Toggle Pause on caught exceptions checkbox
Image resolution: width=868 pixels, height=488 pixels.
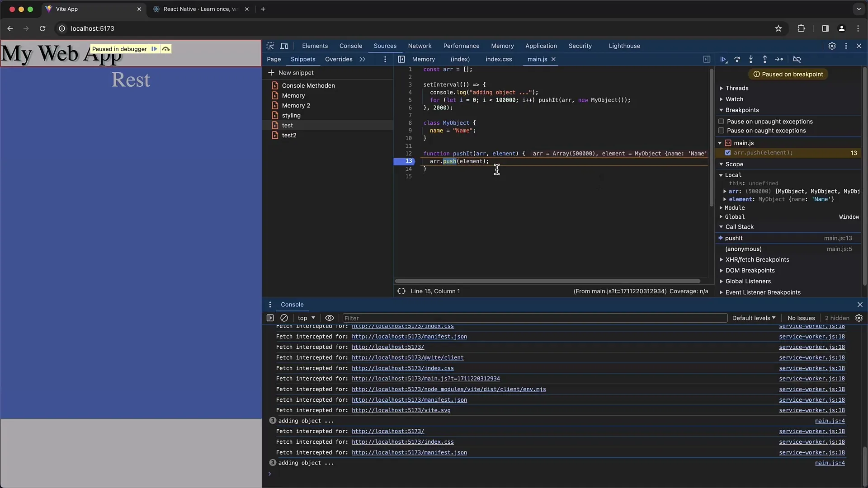click(x=721, y=131)
